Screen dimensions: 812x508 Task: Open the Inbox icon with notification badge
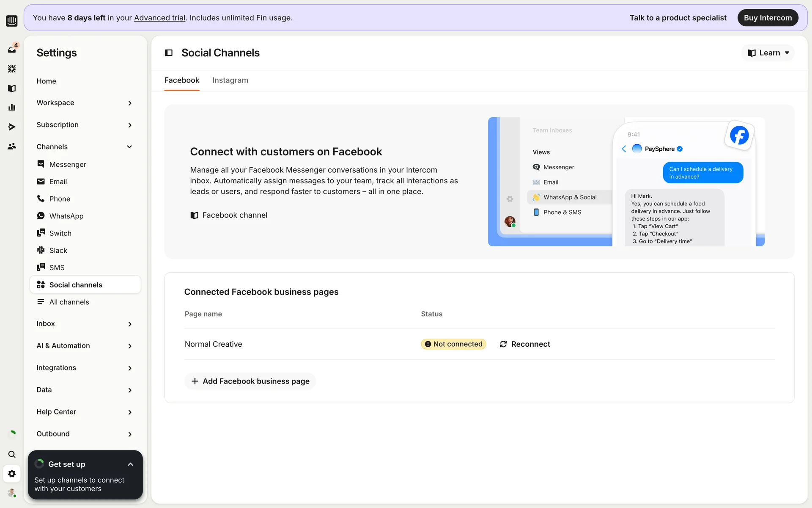(12, 49)
